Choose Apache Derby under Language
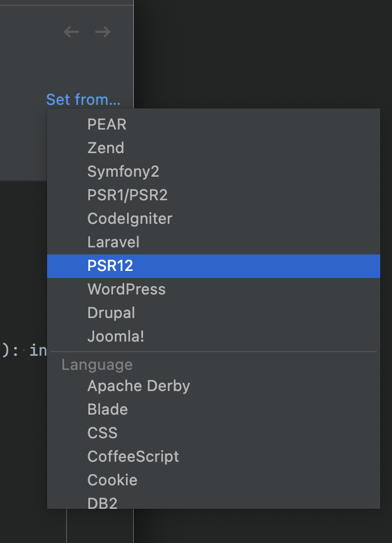The width and height of the screenshot is (392, 543). (x=138, y=386)
